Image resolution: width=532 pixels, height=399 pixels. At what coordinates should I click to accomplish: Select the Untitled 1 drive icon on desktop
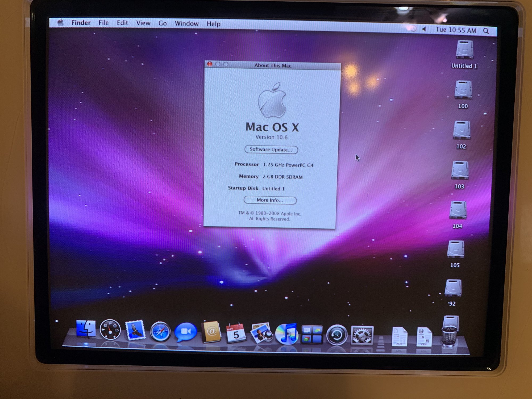click(x=464, y=49)
